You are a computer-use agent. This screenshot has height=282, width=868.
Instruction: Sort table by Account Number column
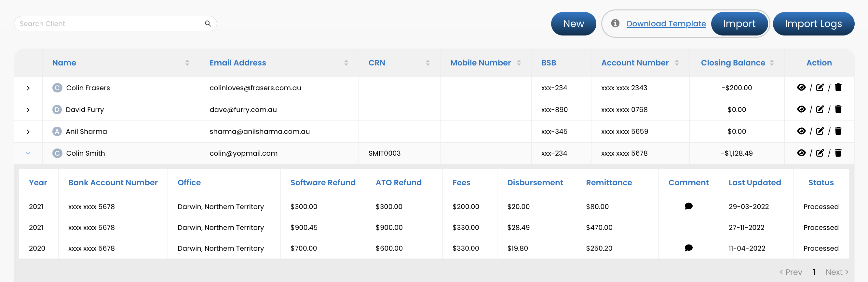click(677, 63)
